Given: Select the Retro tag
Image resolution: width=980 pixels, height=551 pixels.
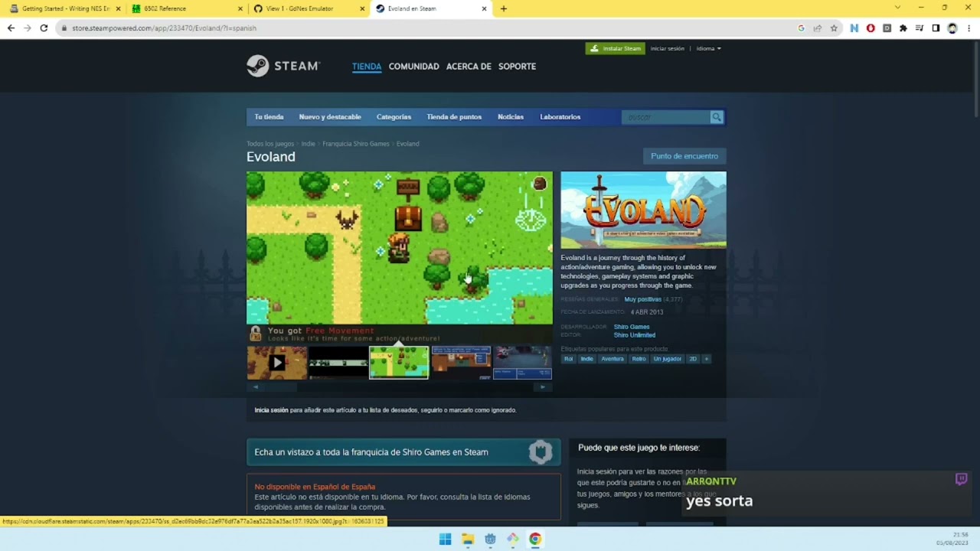Looking at the screenshot, I should [639, 359].
